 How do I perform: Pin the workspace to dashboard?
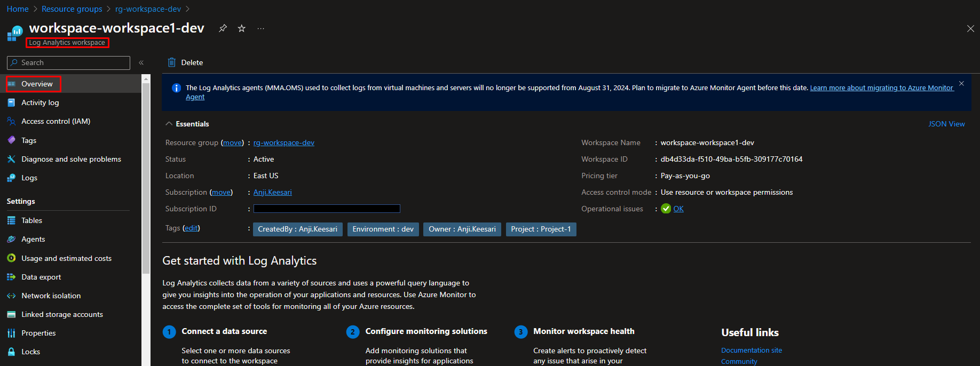(x=223, y=28)
